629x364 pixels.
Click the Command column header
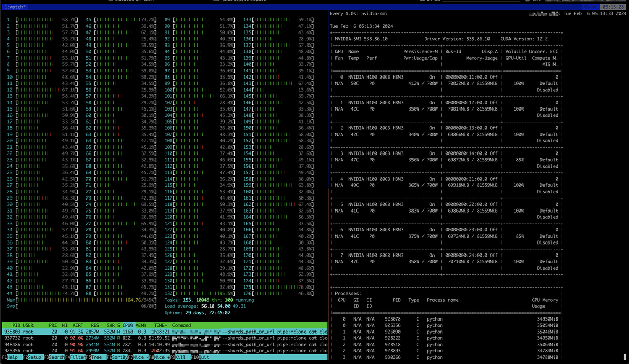tap(181, 325)
